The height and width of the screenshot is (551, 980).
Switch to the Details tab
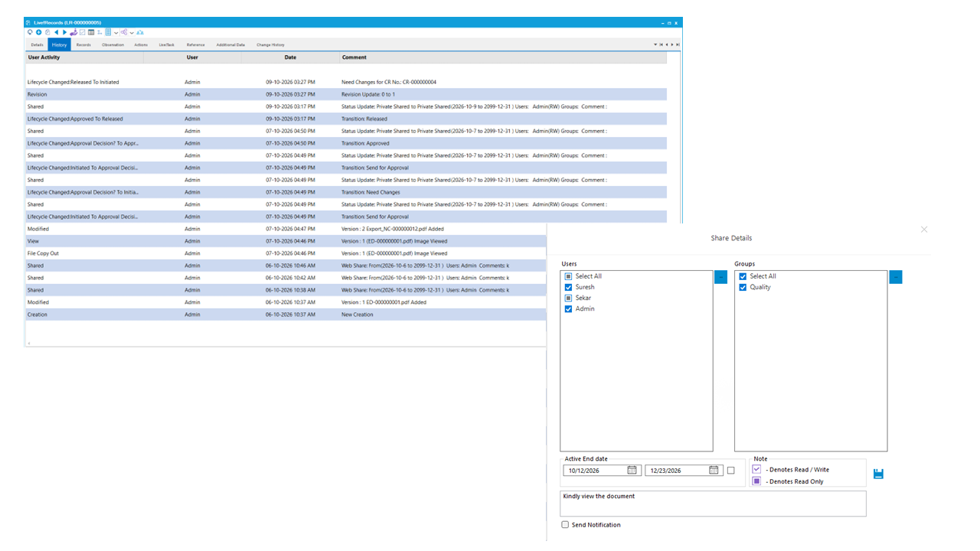pos(37,44)
